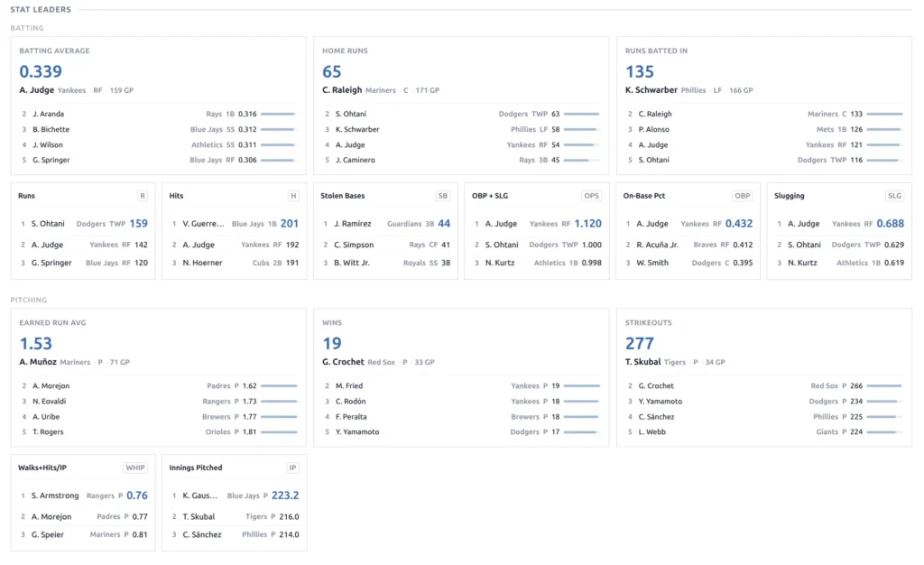The image size is (924, 565).
Task: Select B. Witt Jr. in Stolen Bases card
Action: tap(352, 263)
